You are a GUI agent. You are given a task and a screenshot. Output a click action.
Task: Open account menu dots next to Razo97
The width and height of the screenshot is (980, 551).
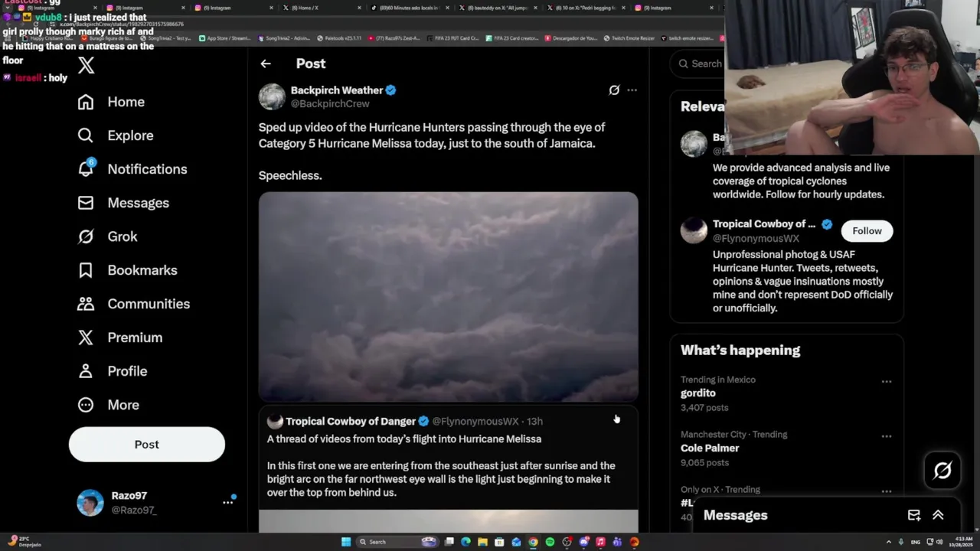[227, 502]
